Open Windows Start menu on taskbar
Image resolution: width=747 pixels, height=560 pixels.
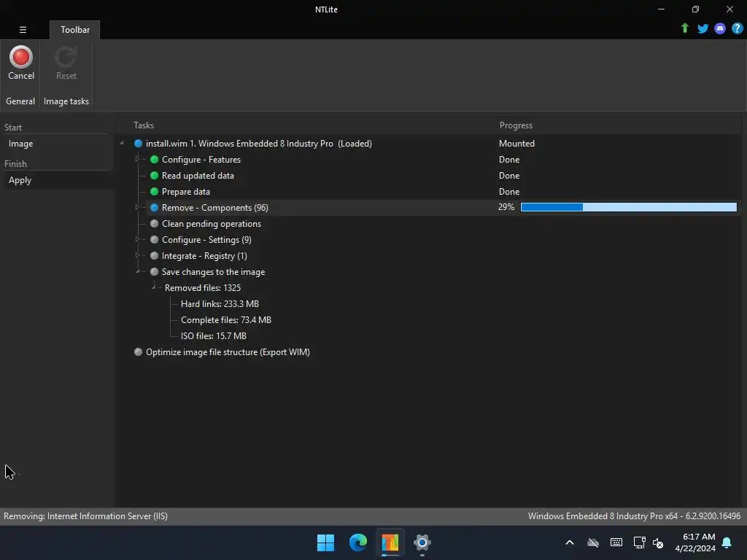click(x=326, y=542)
